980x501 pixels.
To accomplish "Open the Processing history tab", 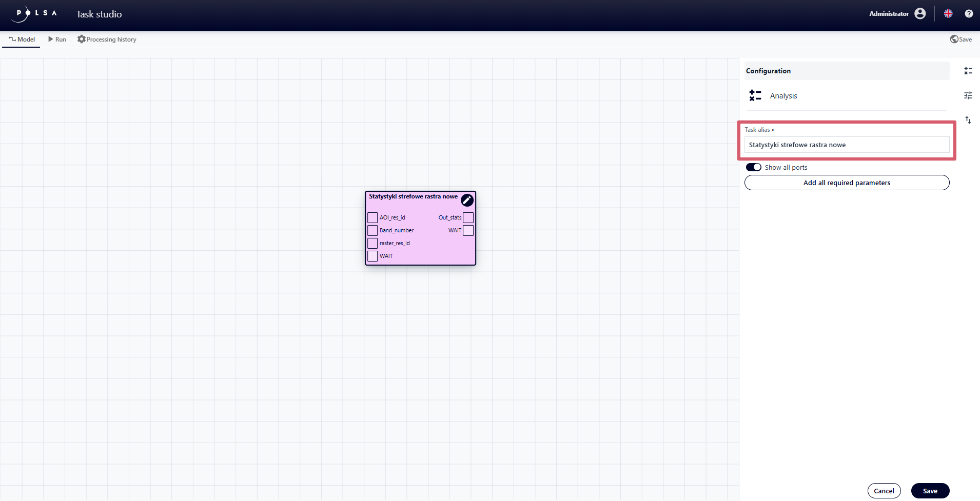I will point(107,39).
